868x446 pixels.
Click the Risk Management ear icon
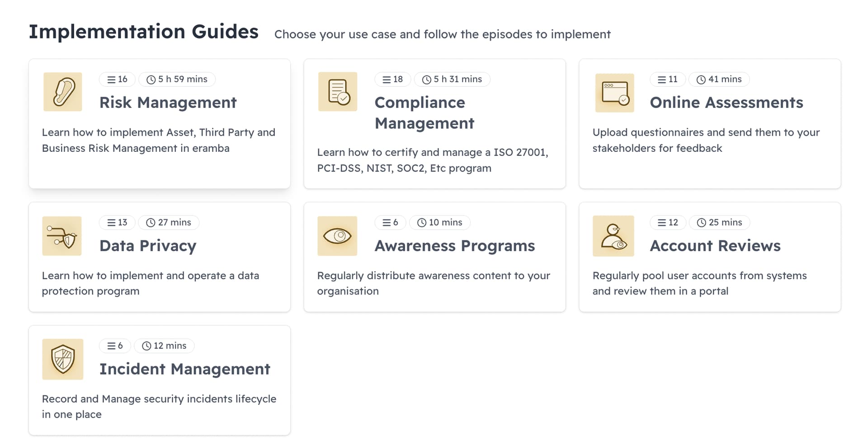coord(63,92)
